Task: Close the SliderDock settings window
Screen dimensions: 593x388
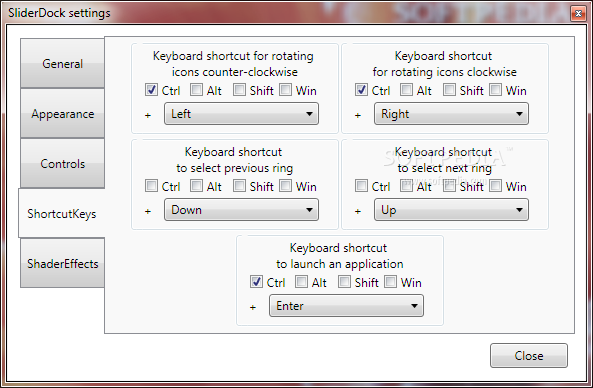Action: pos(578,14)
